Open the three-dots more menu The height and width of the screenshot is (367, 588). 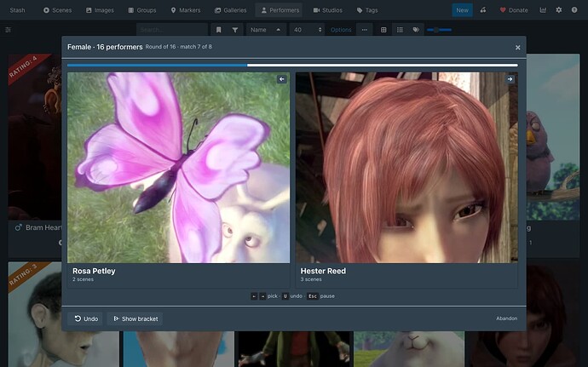coord(365,30)
